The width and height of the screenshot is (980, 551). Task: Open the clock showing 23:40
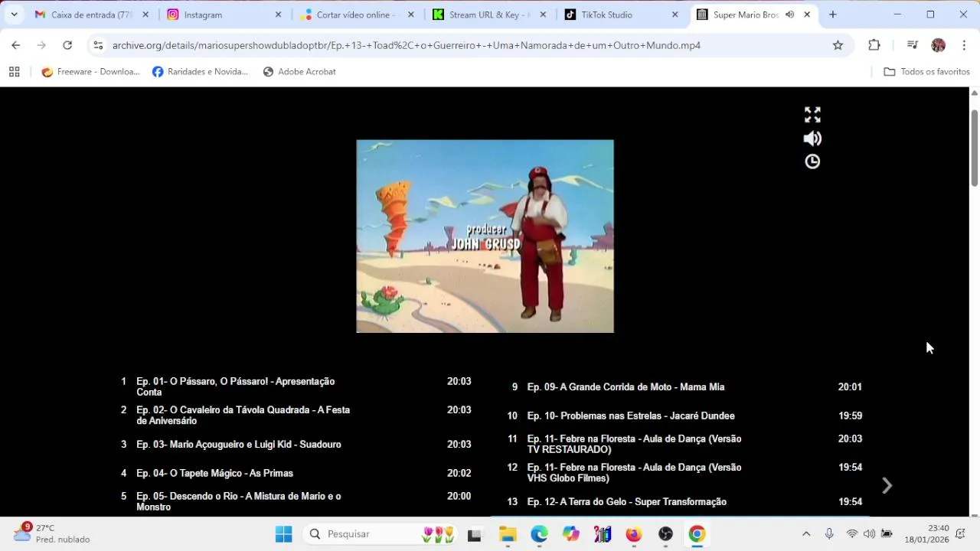(926, 534)
